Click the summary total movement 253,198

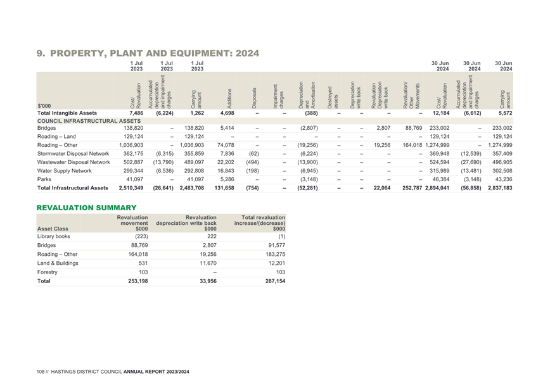coord(138,281)
